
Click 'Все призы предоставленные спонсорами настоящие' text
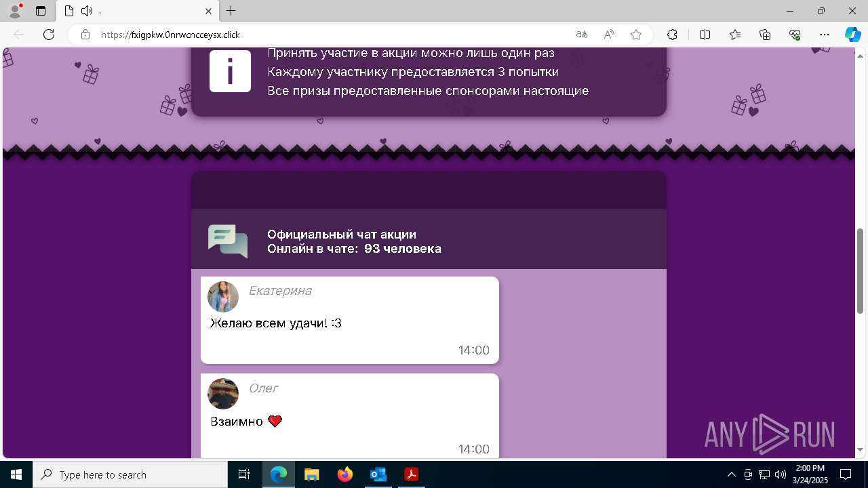(428, 91)
